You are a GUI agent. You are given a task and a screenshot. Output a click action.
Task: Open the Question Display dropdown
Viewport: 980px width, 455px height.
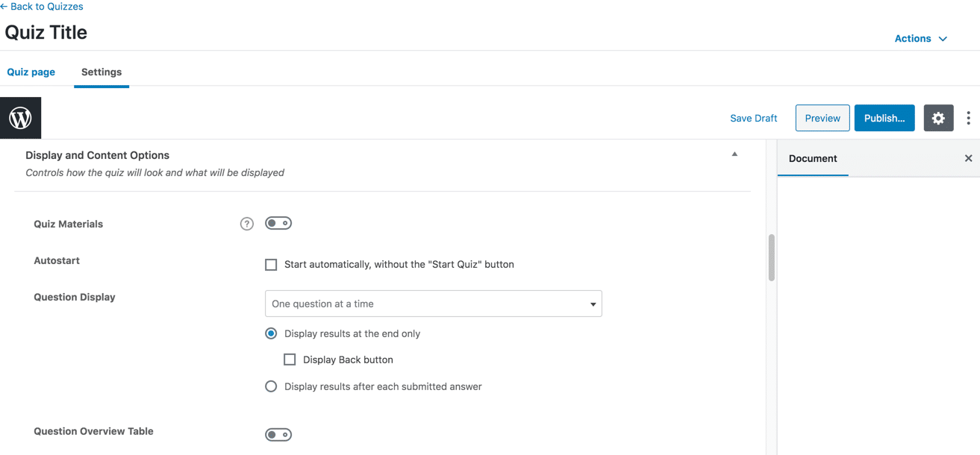tap(433, 304)
